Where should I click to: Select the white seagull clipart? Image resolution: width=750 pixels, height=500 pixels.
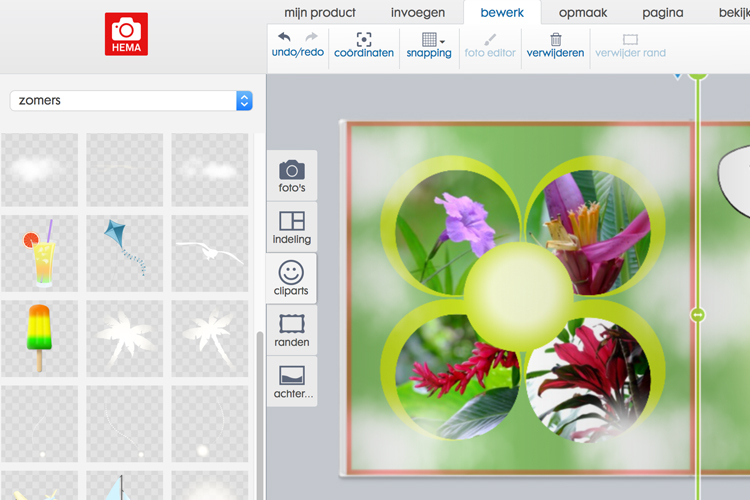point(210,254)
